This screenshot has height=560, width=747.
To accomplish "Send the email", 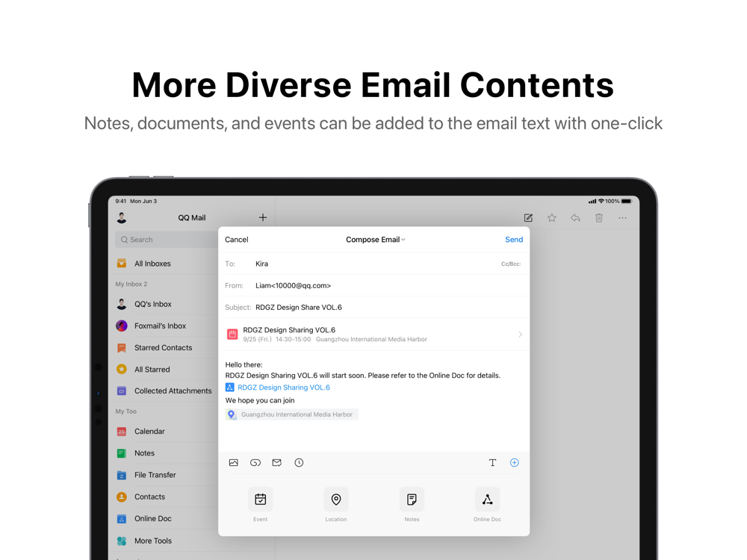I will pyautogui.click(x=514, y=240).
